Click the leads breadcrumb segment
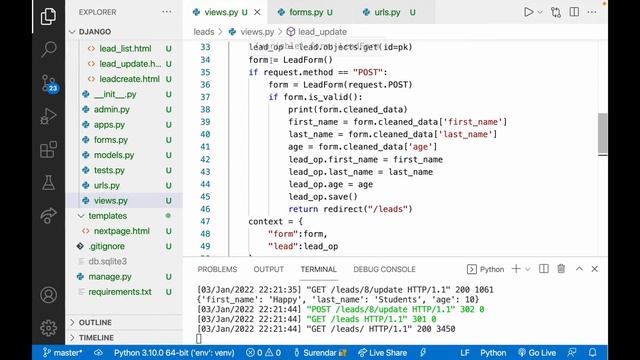Viewport: 640px width, 360px height. click(204, 32)
